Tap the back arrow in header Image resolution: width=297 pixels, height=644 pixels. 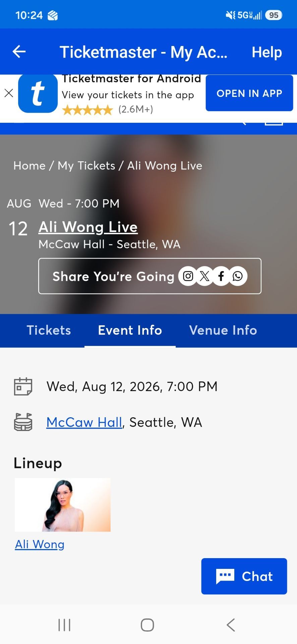click(x=19, y=52)
